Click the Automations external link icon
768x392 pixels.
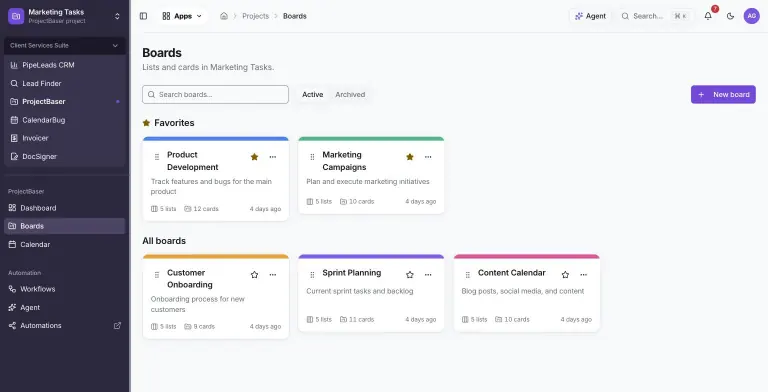(117, 325)
